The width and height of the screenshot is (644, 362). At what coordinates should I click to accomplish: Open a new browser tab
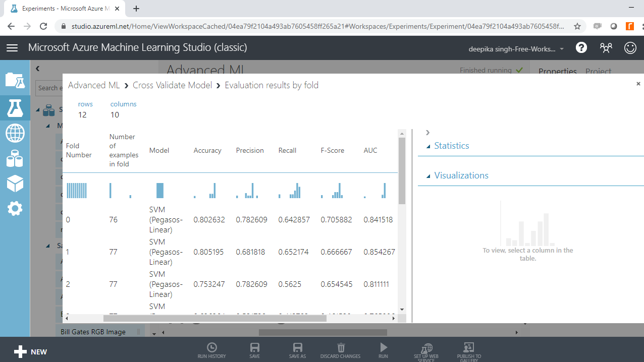click(136, 9)
